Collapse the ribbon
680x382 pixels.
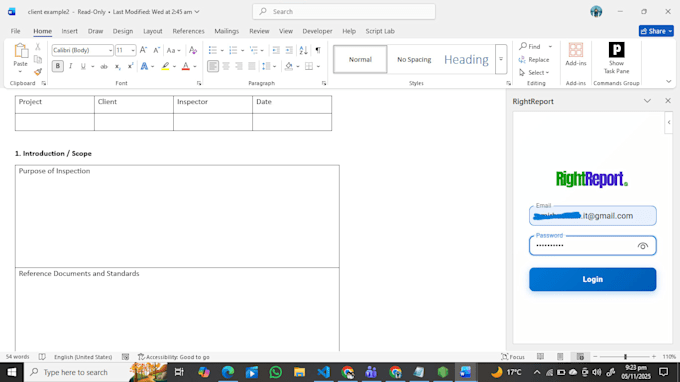coord(669,82)
